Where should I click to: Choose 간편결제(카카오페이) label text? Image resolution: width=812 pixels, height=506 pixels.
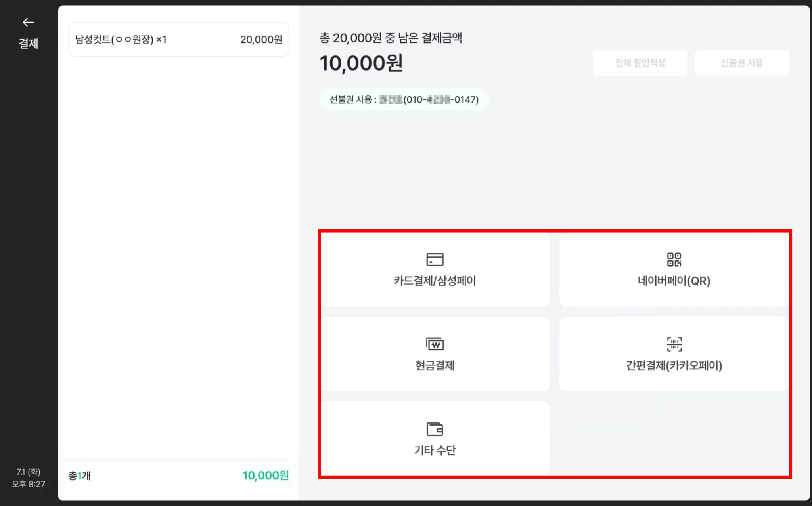674,365
